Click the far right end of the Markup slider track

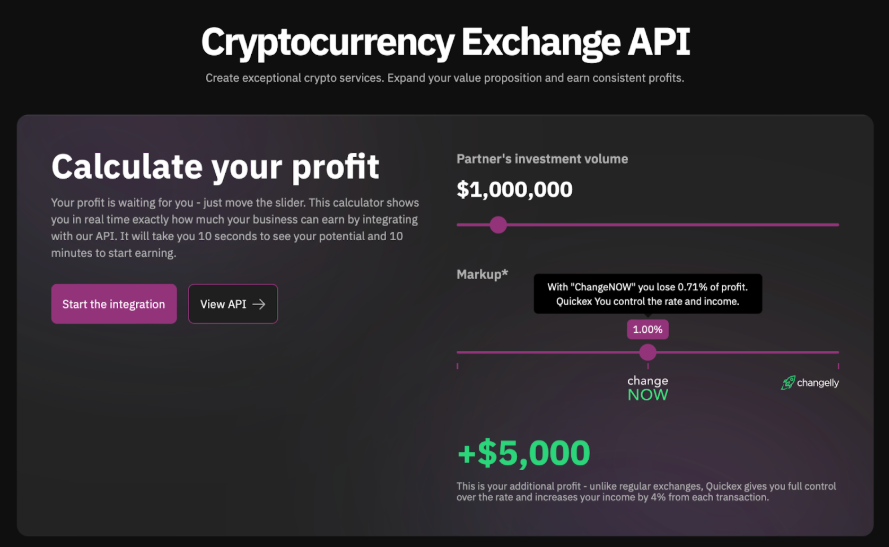coord(836,352)
